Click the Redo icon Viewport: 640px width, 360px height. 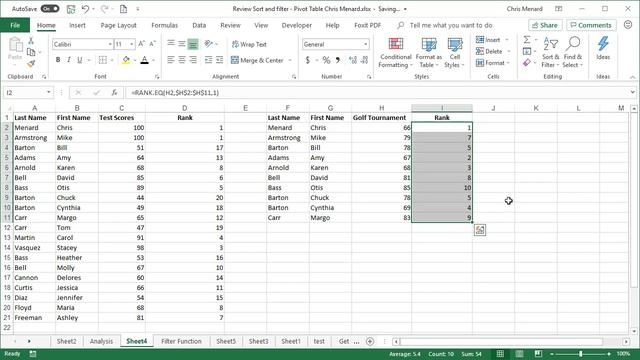(x=104, y=9)
